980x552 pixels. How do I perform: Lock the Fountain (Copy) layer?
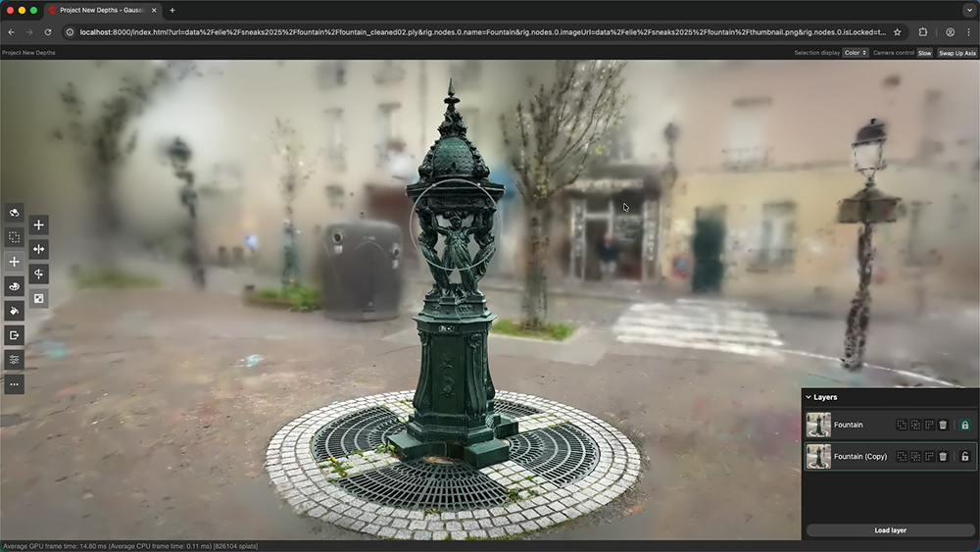964,456
